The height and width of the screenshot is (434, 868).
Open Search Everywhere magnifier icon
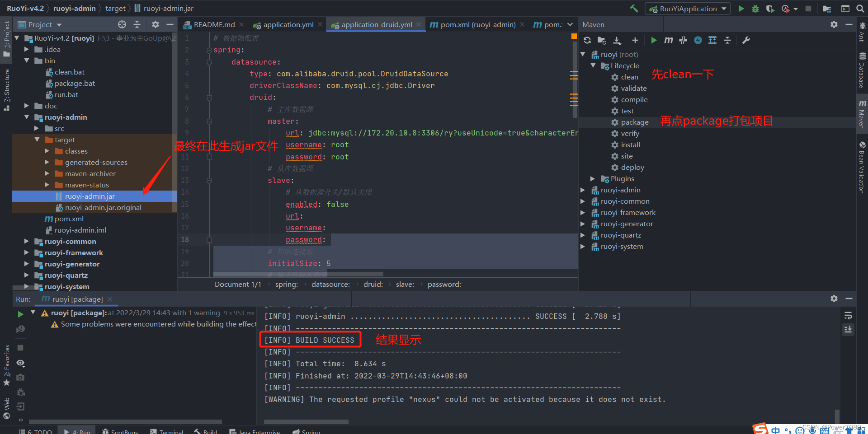tap(860, 9)
